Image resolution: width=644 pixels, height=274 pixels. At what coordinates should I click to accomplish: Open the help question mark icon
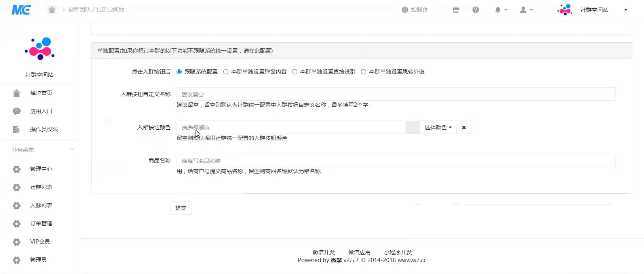point(476,10)
